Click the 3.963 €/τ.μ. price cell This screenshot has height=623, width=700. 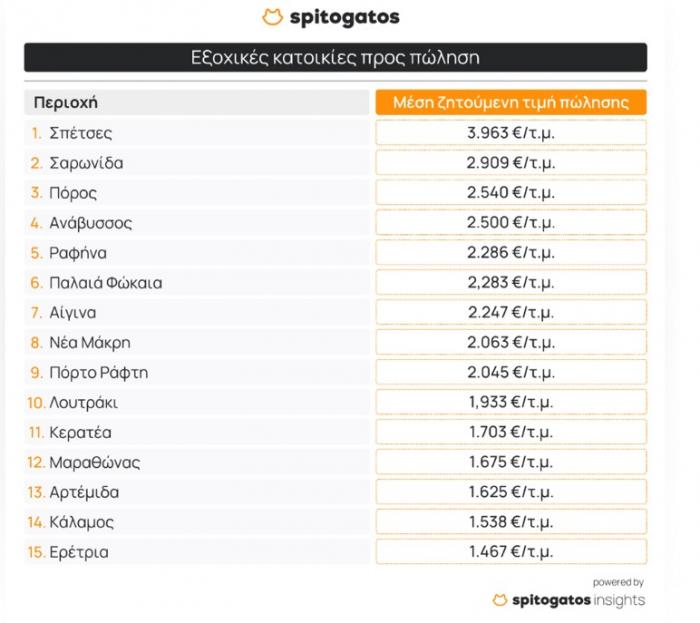(511, 133)
